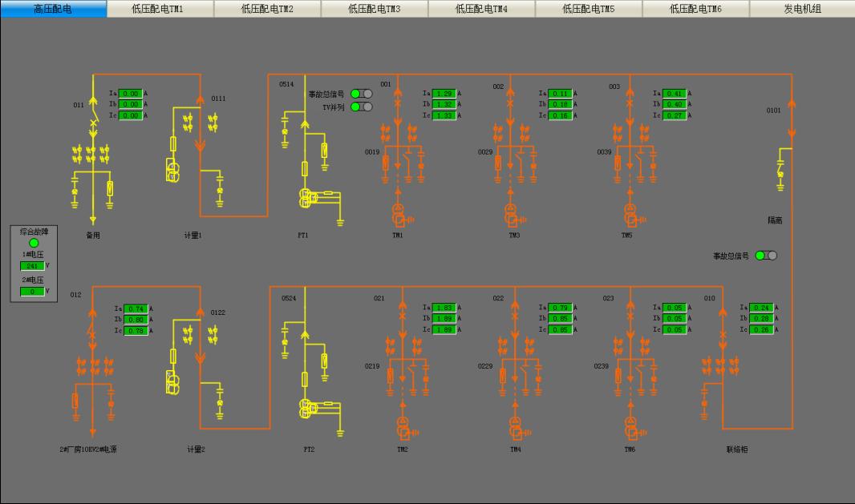The height and width of the screenshot is (504, 855).
Task: Toggle the TV并列 switch
Action: click(x=362, y=107)
